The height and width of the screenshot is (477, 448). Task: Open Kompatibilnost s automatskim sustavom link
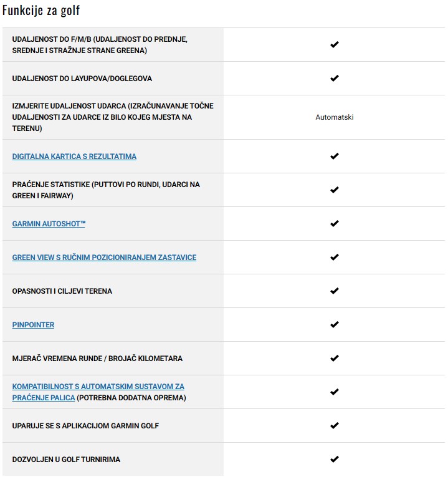pos(98,387)
